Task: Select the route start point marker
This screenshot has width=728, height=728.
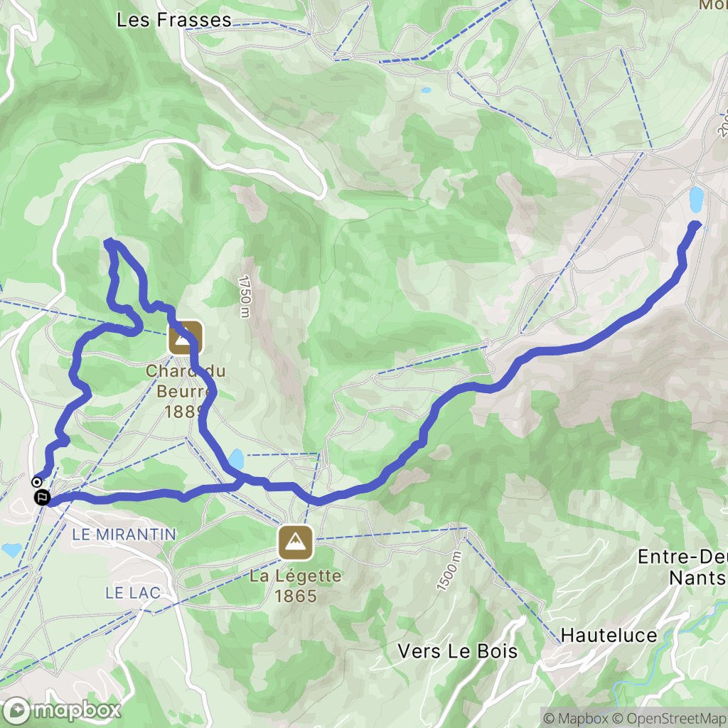Action: [x=36, y=482]
